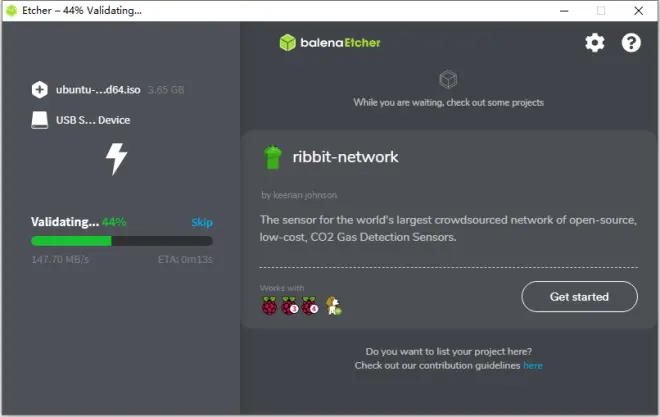The image size is (660, 417).
Task: Open contribution guidelines 'here' link
Action: click(533, 366)
